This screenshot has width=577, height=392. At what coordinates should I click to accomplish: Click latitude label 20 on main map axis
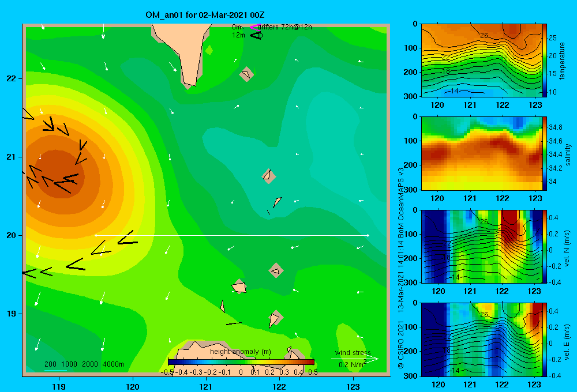pyautogui.click(x=12, y=235)
